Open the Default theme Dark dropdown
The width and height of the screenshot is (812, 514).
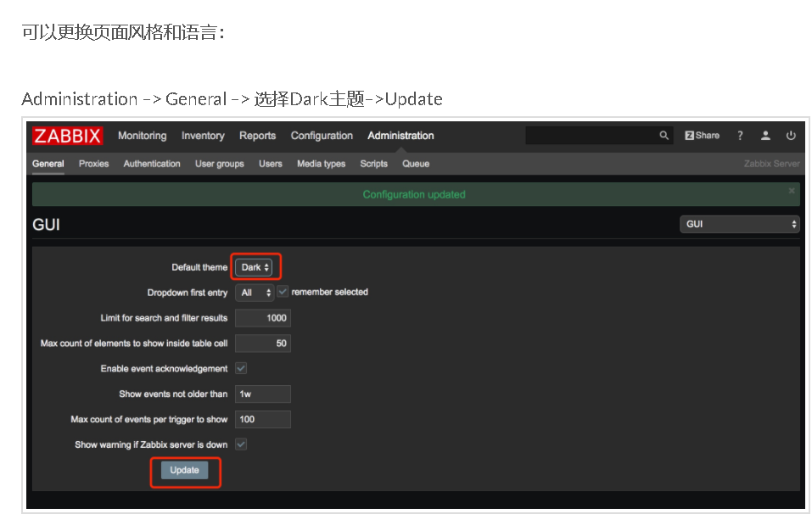254,267
